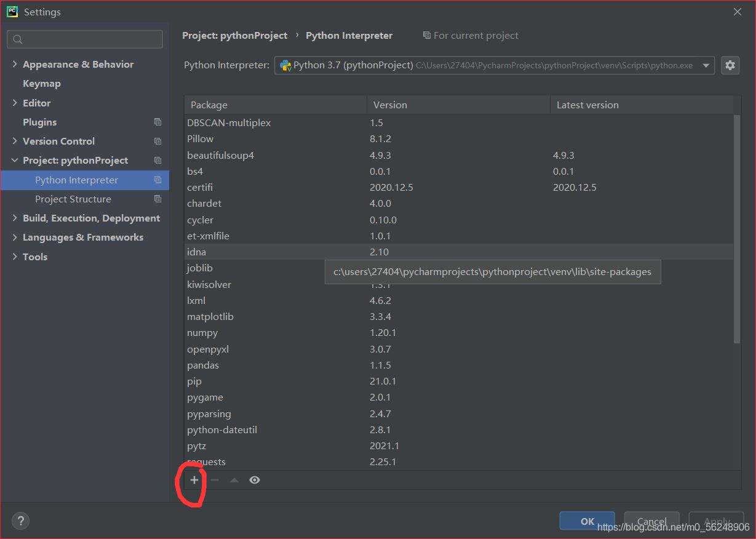The image size is (756, 539).
Task: Select Keymap in the settings tree
Action: (x=42, y=84)
